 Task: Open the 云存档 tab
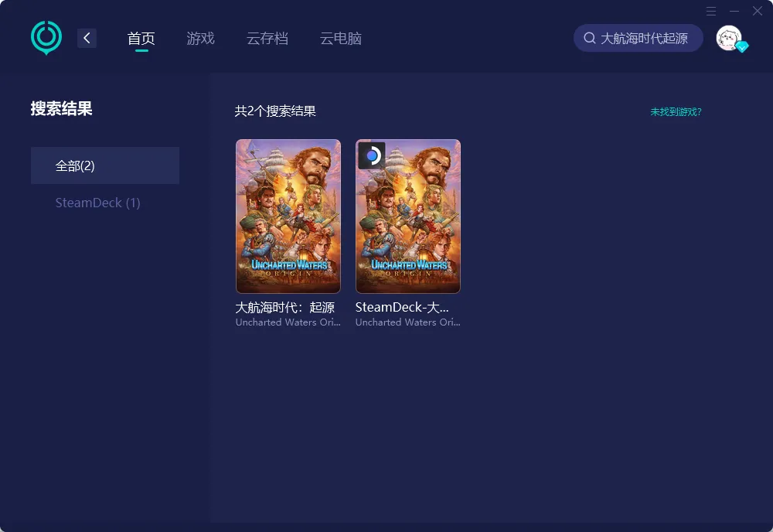[x=267, y=37]
